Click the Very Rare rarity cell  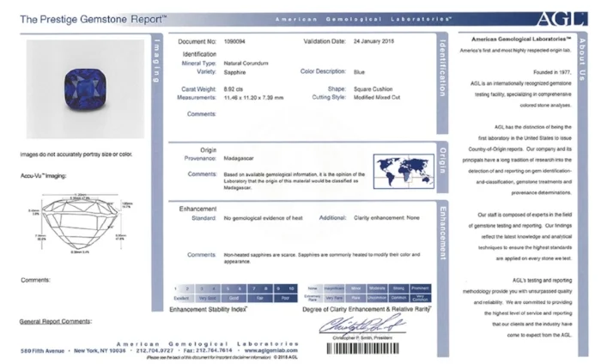pos(334,298)
